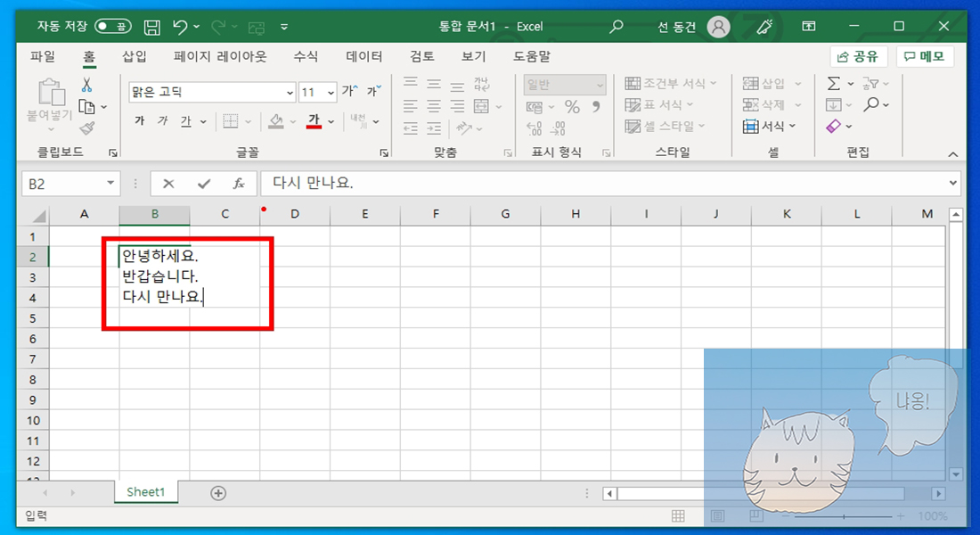The width and height of the screenshot is (980, 535).
Task: Click the increase indent icon
Action: (x=434, y=129)
